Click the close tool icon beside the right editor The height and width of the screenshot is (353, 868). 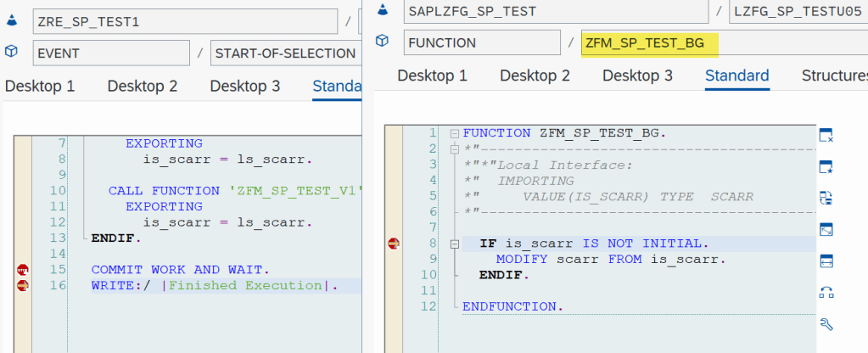tap(826, 135)
